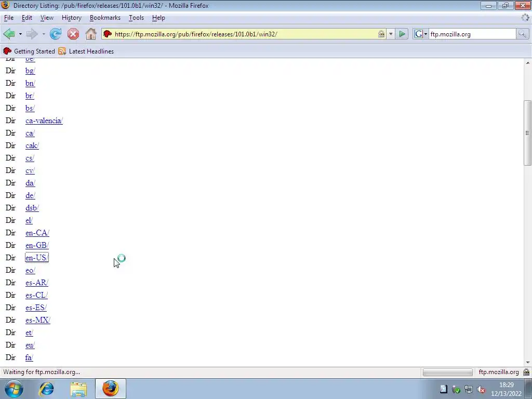Open Windows Explorer from taskbar
Screen dimensions: 532x399
79,389
